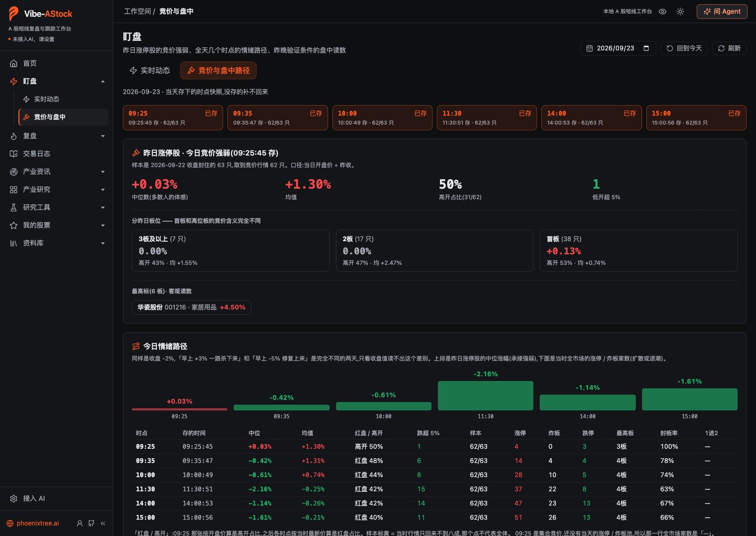Select the 09:25 snapshot card
Viewport: 756px width, 536px height.
[x=173, y=118]
